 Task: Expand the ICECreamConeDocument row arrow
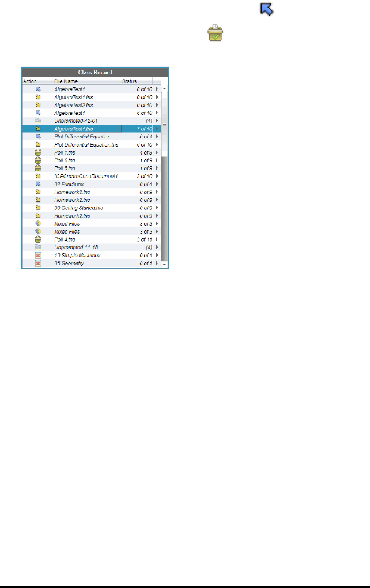click(157, 176)
